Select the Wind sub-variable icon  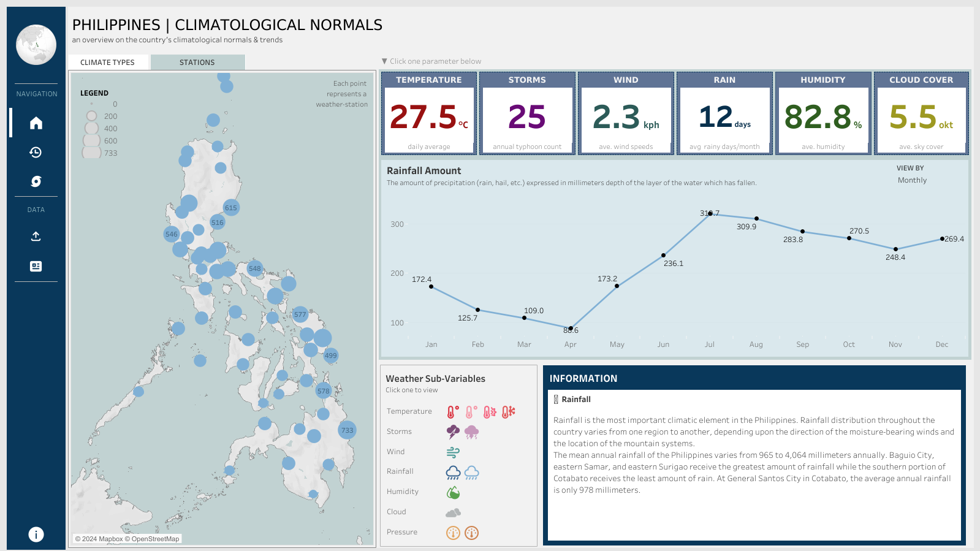[x=453, y=452]
